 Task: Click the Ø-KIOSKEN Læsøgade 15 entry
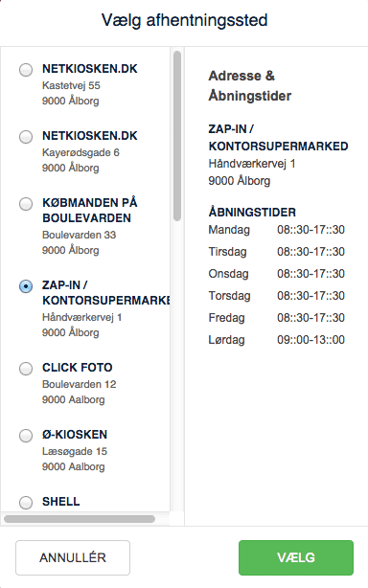pos(75,450)
